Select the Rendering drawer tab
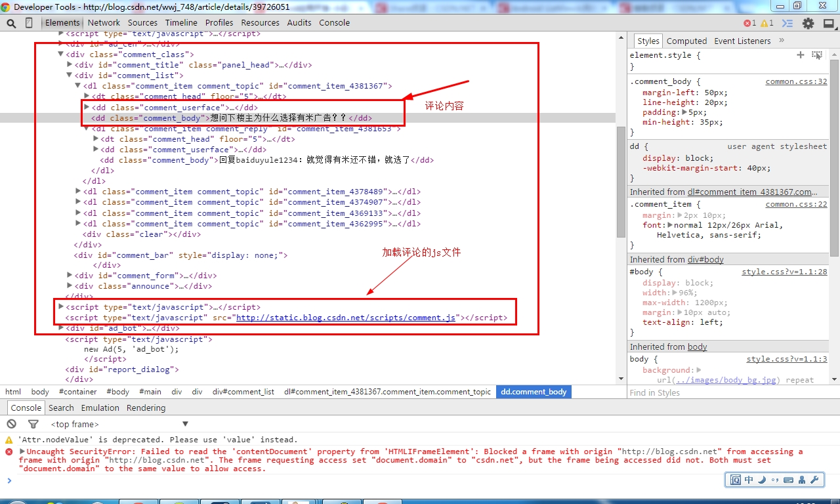The width and height of the screenshot is (840, 504). [x=146, y=408]
